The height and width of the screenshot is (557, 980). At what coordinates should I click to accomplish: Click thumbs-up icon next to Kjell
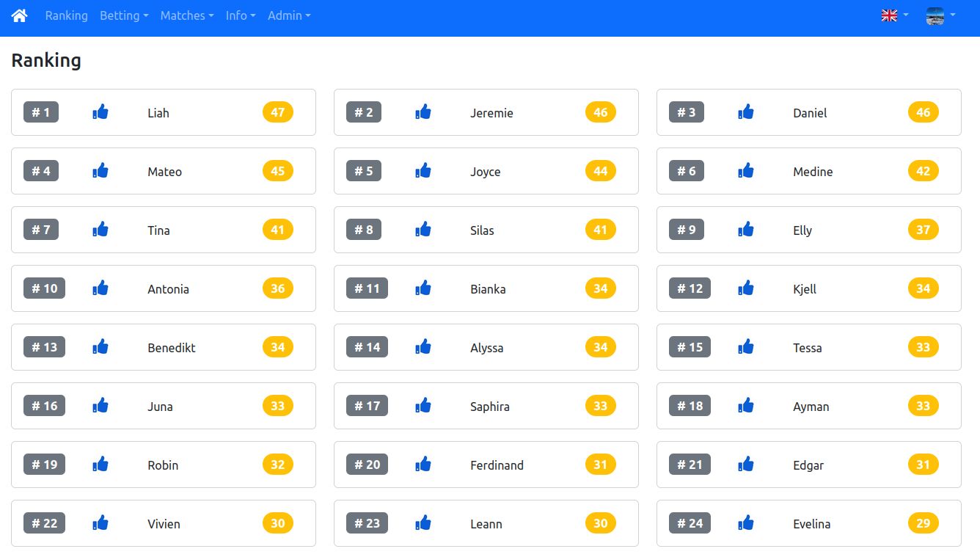(x=746, y=288)
